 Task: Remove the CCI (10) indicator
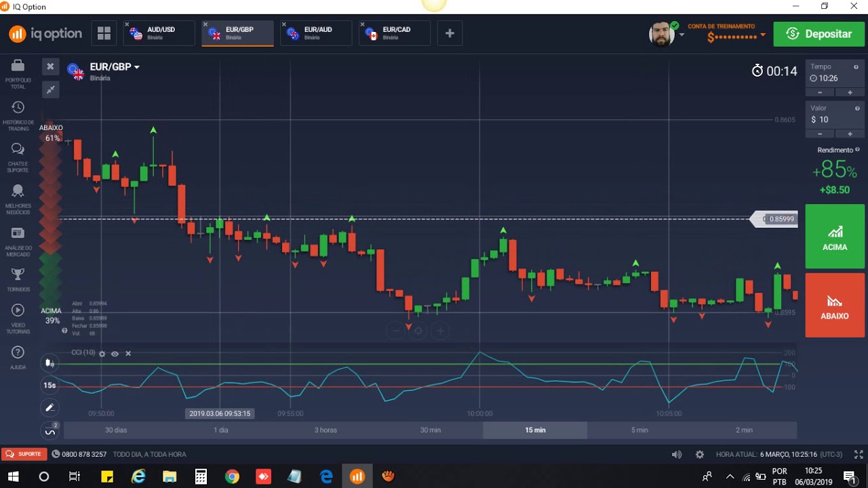(x=128, y=354)
